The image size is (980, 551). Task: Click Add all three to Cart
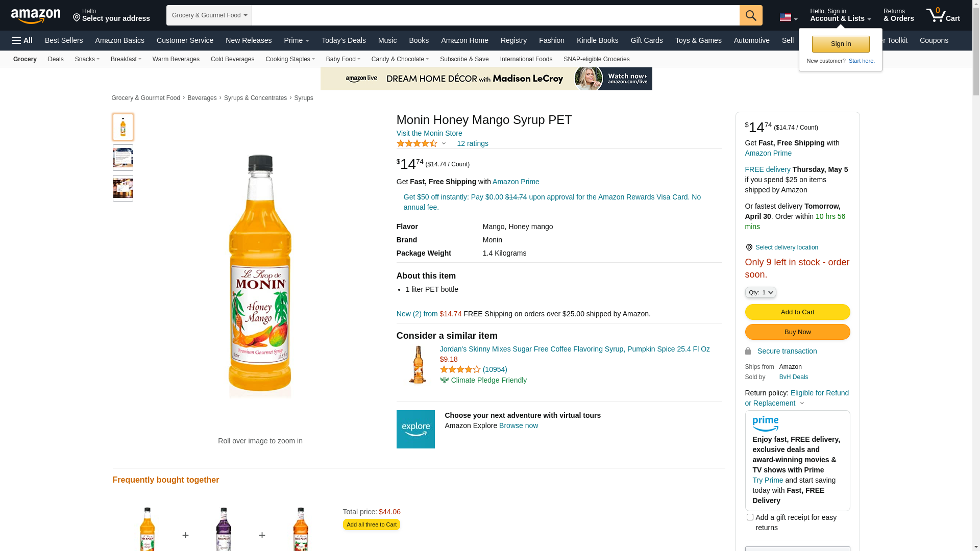pyautogui.click(x=371, y=524)
